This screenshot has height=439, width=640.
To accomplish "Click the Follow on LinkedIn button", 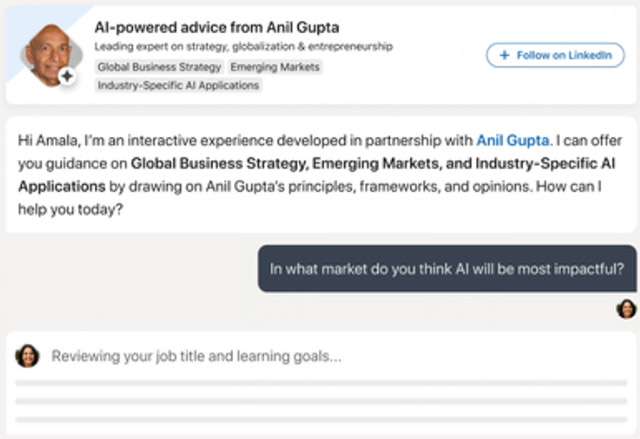I will (x=555, y=55).
